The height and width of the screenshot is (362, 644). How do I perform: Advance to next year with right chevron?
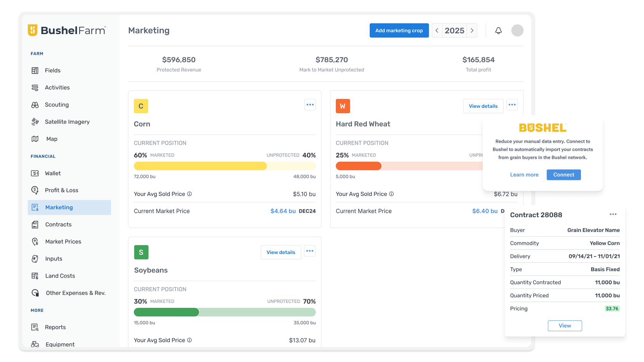point(472,31)
